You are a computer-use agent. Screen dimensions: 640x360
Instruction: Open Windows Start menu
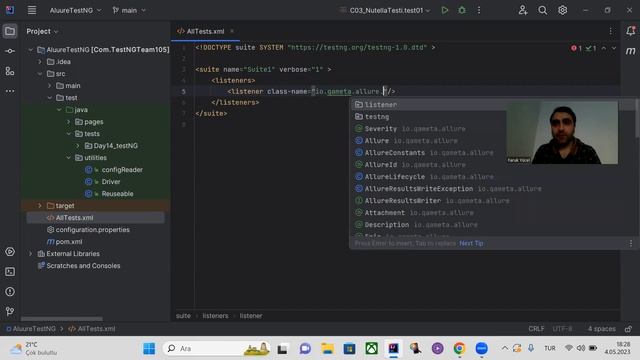click(x=149, y=349)
